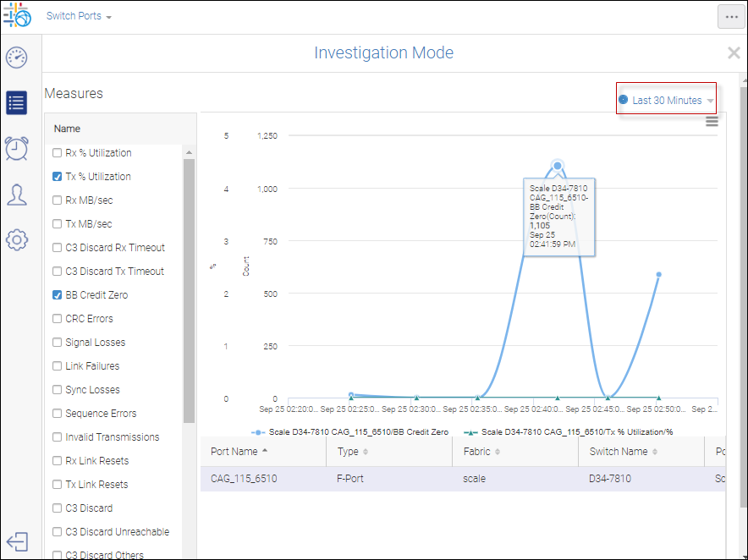Viewport: 748px width, 560px height.
Task: Enable the CRC Errors checkbox
Action: point(58,319)
